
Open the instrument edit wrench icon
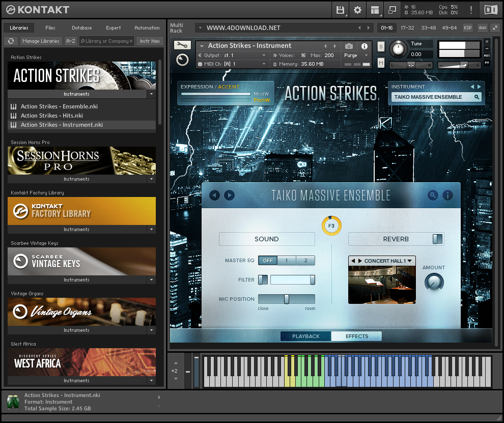(x=182, y=45)
